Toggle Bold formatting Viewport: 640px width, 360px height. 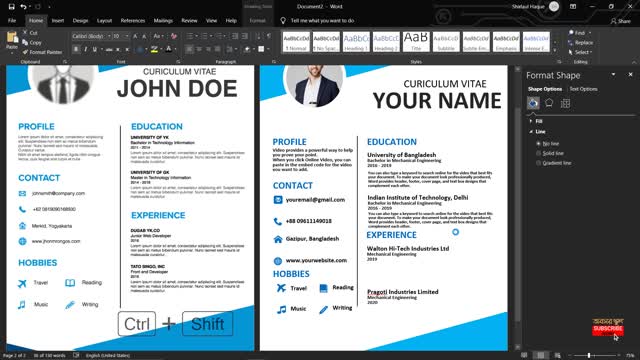tap(76, 49)
